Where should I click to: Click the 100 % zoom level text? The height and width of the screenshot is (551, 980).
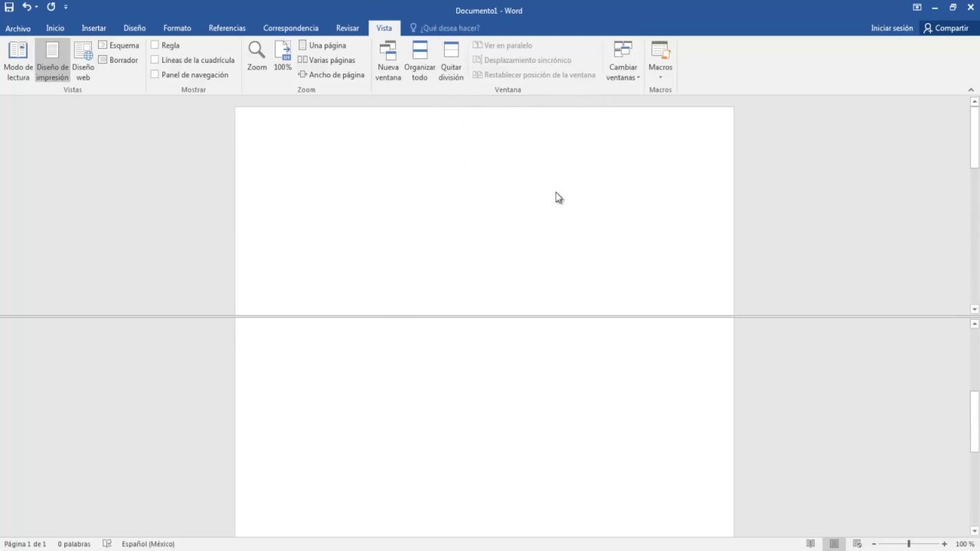click(964, 544)
